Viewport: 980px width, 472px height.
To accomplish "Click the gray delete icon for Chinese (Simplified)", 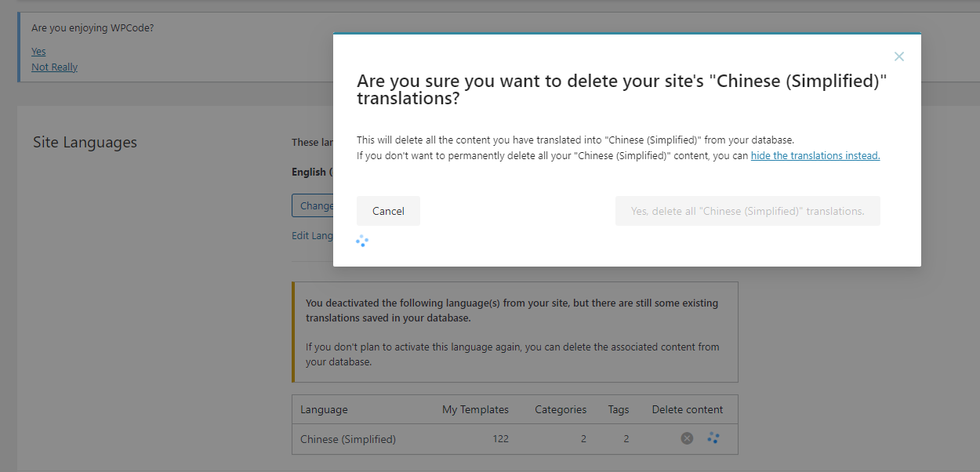I will 687,438.
